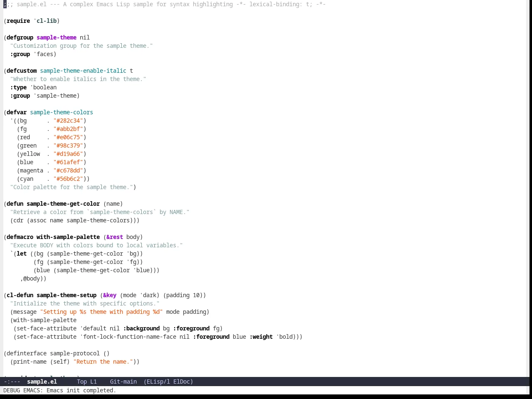Click the print-name method name

(30, 362)
